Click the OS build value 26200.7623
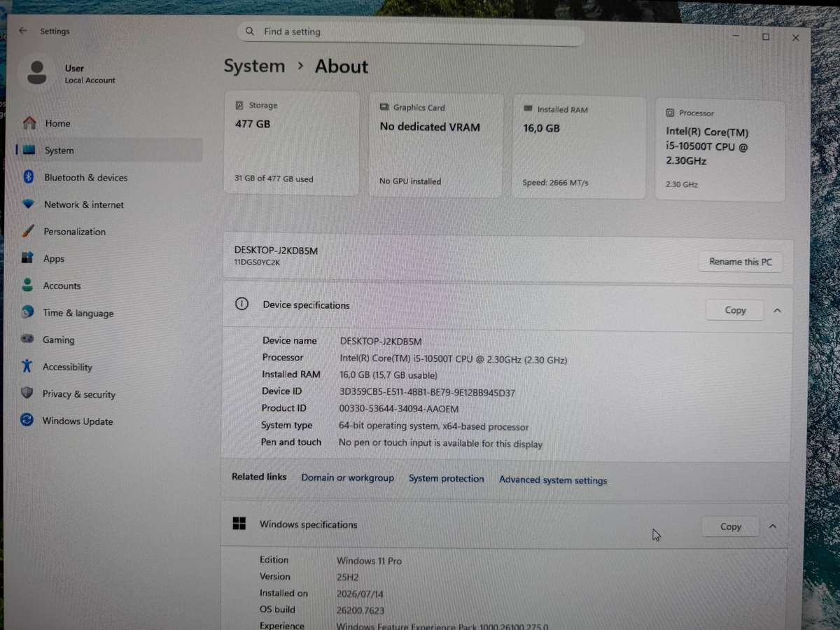The height and width of the screenshot is (630, 840). click(360, 610)
